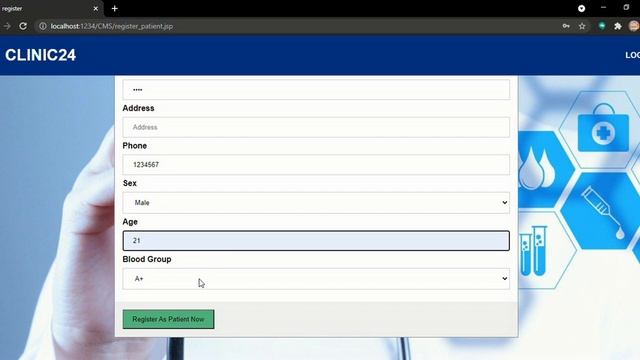This screenshot has height=360, width=640.
Task: Click the Address label text
Action: coord(138,108)
